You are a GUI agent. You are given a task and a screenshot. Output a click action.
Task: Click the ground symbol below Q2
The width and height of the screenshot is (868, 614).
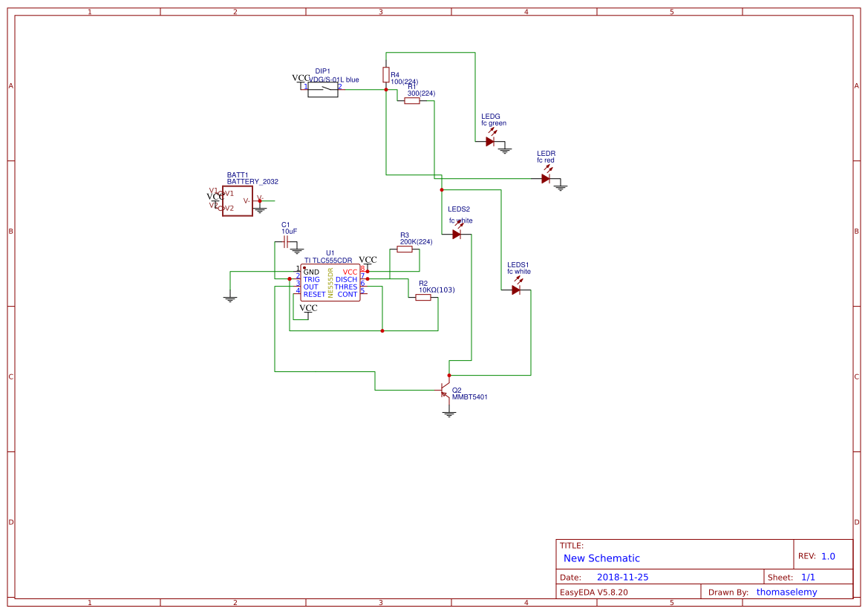pos(449,413)
